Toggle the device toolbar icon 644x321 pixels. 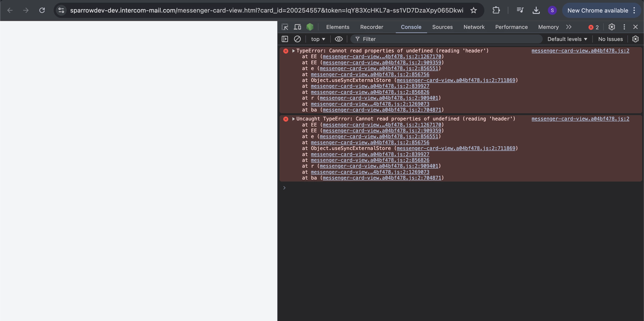[x=297, y=27]
